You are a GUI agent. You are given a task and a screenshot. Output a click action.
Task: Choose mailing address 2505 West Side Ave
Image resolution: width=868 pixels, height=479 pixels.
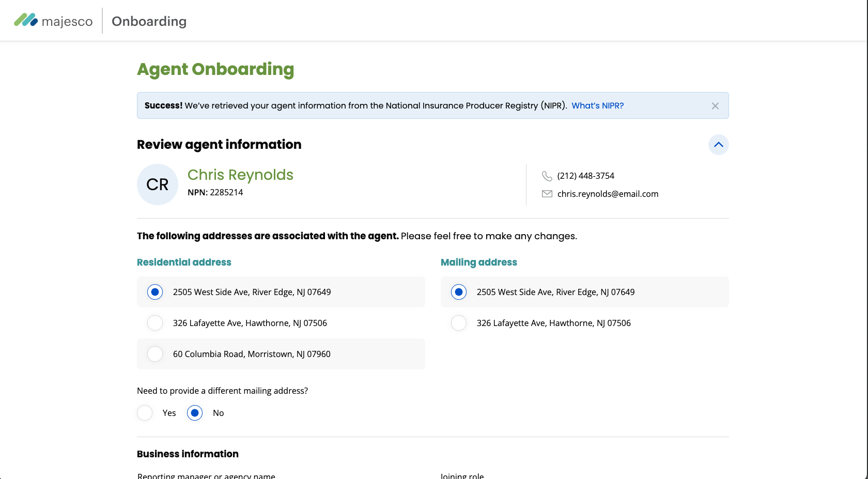point(459,292)
